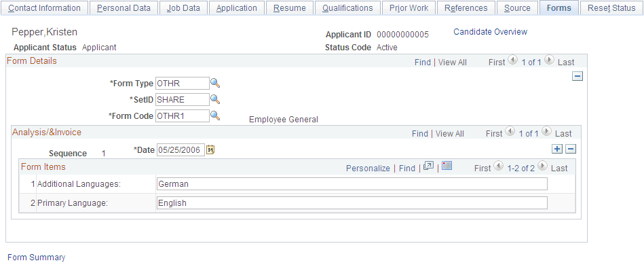644x265 pixels.
Task: Switch to Contact Information tab
Action: click(44, 8)
